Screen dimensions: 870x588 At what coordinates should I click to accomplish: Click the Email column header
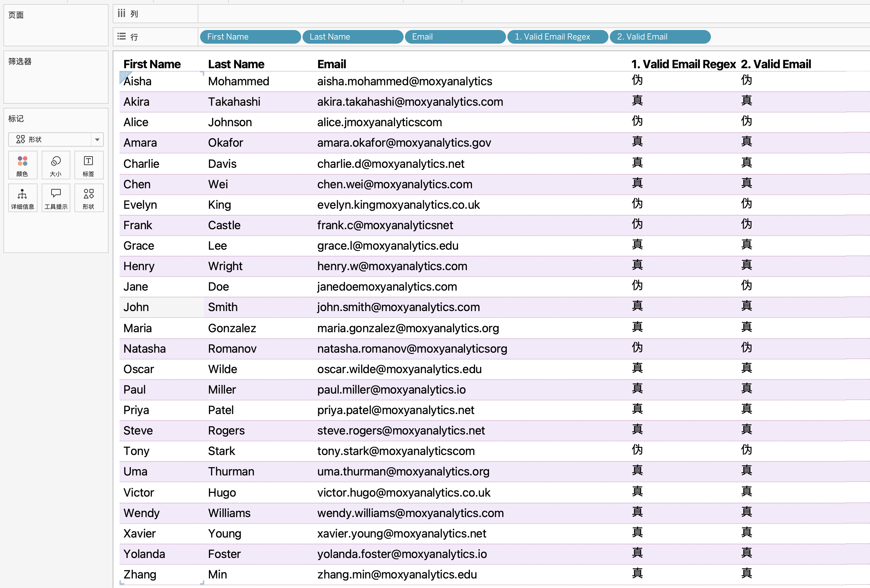point(332,64)
